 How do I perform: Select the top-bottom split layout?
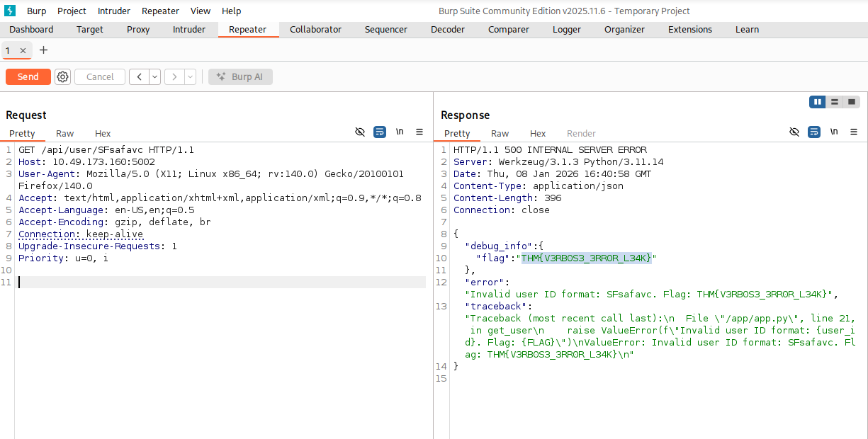(835, 102)
